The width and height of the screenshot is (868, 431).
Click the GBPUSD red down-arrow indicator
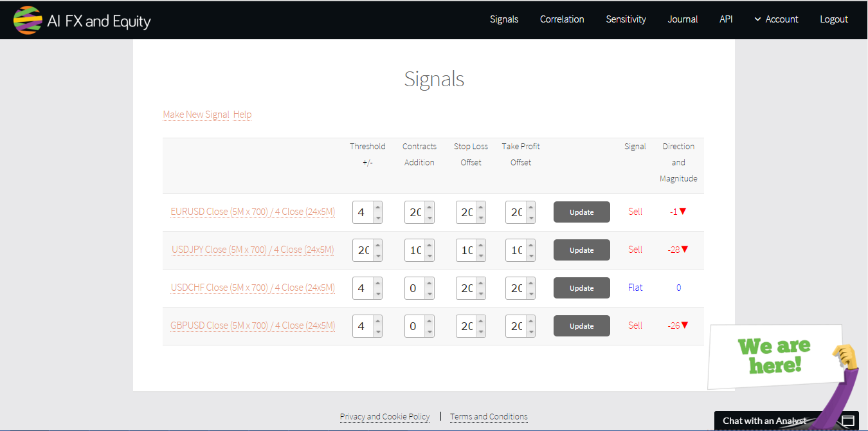(x=685, y=325)
